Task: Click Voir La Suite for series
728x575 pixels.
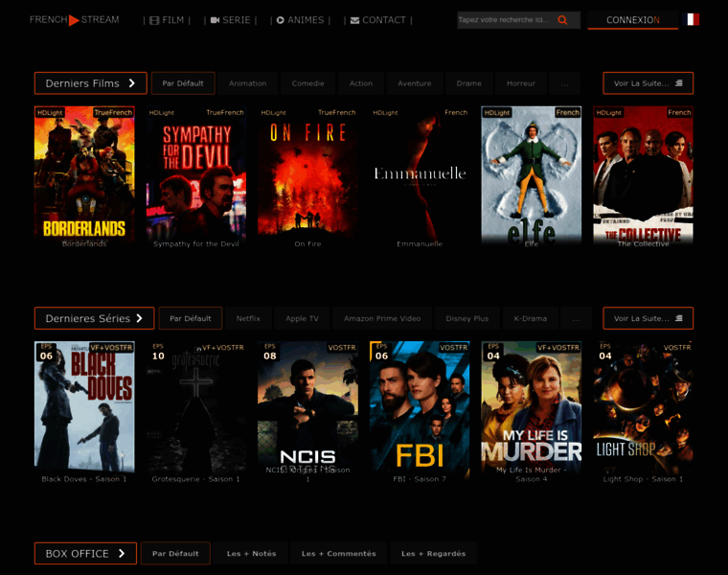Action: coord(648,318)
